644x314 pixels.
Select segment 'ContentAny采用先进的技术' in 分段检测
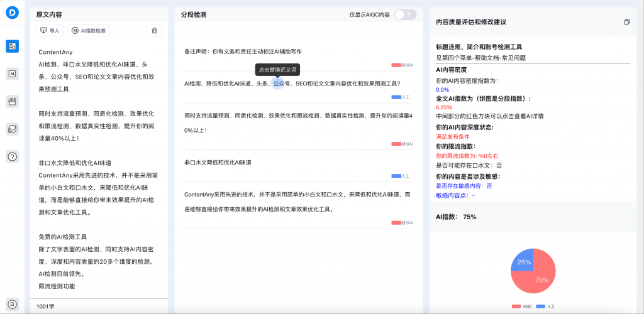(x=297, y=202)
